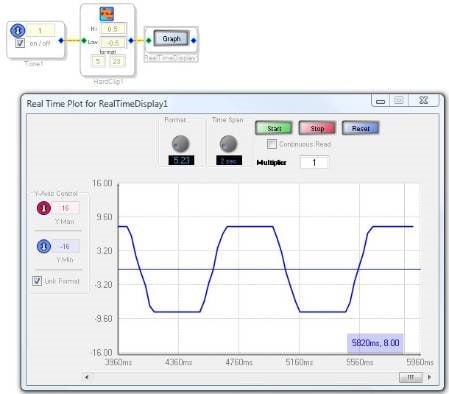Click the Y Min blue round icon

tap(44, 246)
